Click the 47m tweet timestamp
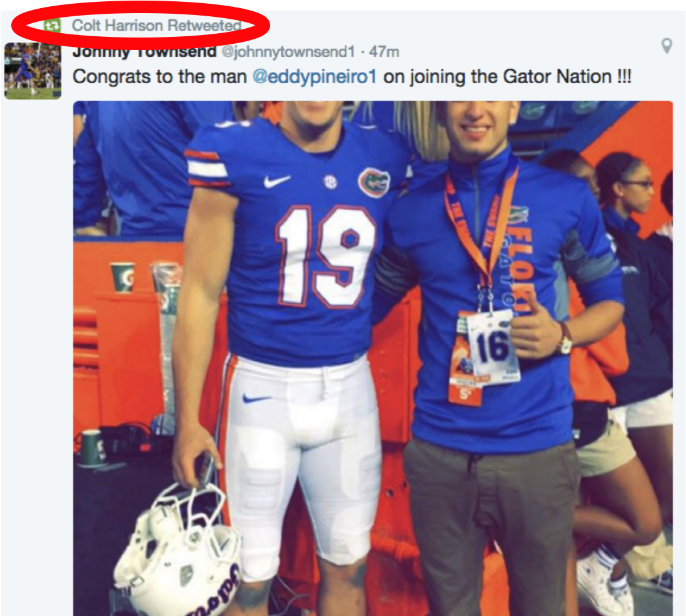Screen dimensions: 686x616 point(385,53)
